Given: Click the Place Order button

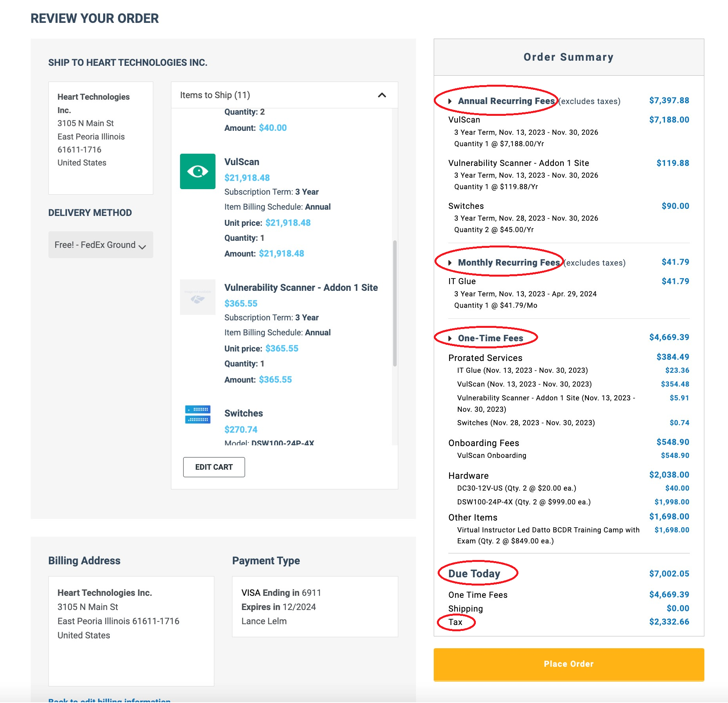Looking at the screenshot, I should tap(568, 664).
